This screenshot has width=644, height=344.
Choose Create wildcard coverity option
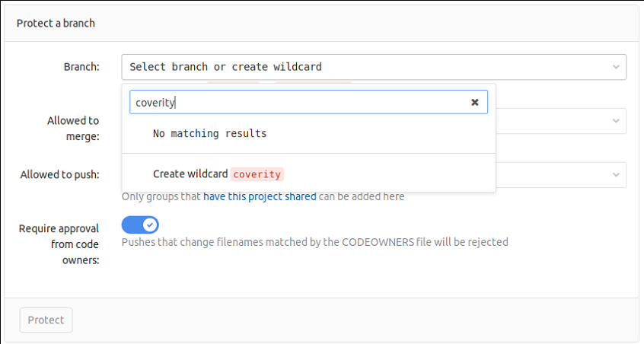218,174
